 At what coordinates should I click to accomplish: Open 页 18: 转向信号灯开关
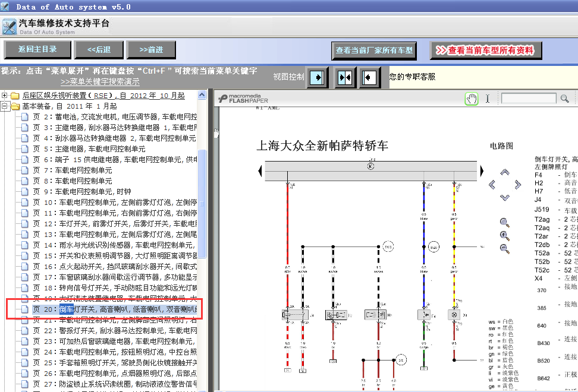[x=115, y=288]
